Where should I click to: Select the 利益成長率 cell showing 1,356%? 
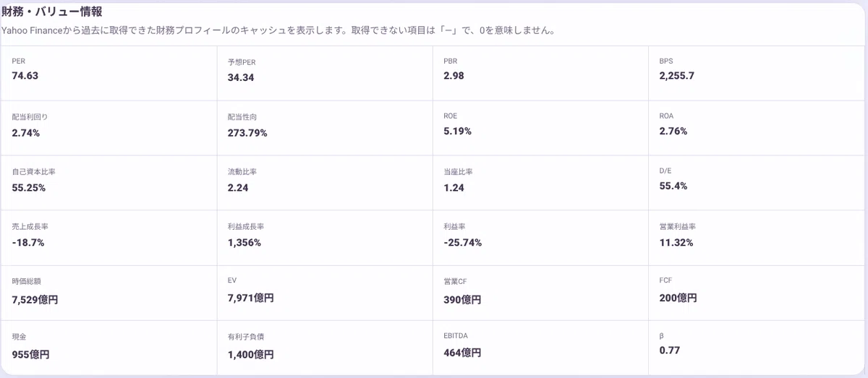325,238
